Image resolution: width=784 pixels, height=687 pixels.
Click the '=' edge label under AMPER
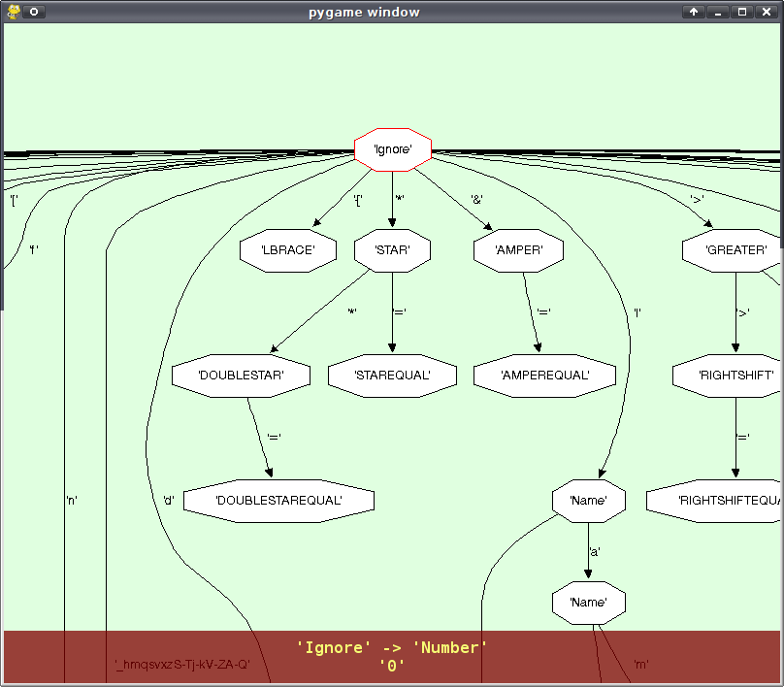544,312
